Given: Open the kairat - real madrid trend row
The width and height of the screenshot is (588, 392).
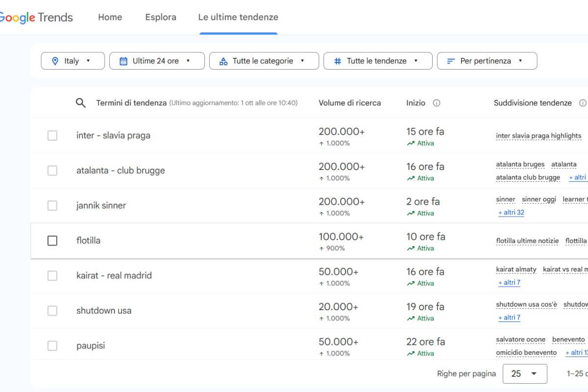Looking at the screenshot, I should pos(114,275).
